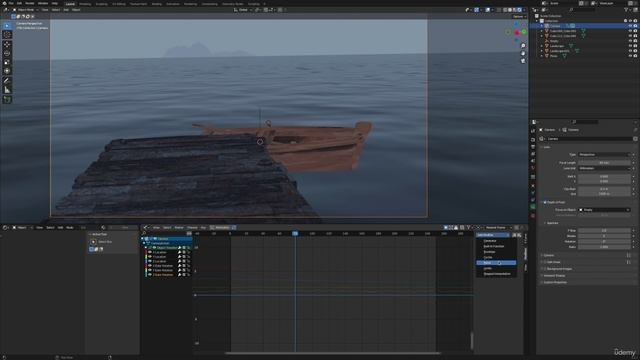Click the Clip Start value field

coord(604,189)
